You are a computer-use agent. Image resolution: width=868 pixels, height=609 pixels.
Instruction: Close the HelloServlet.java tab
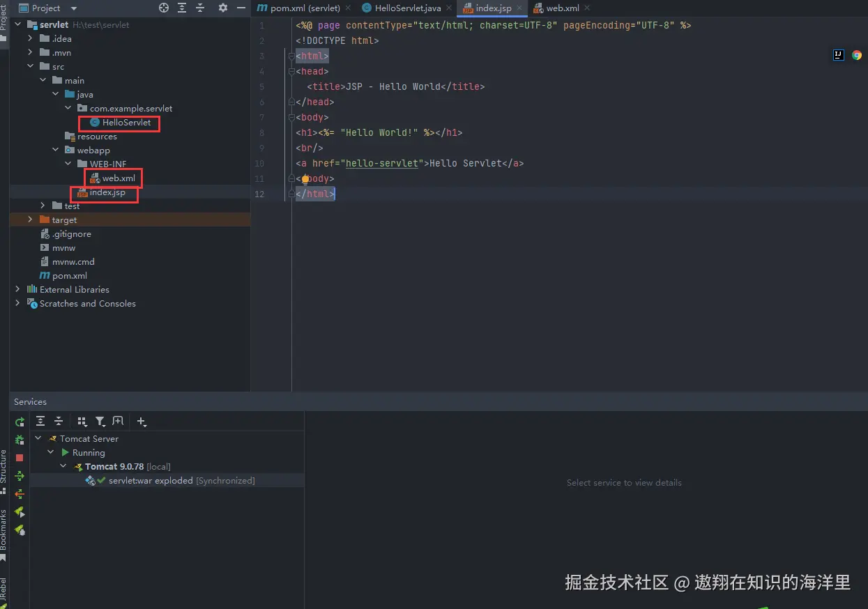click(450, 8)
